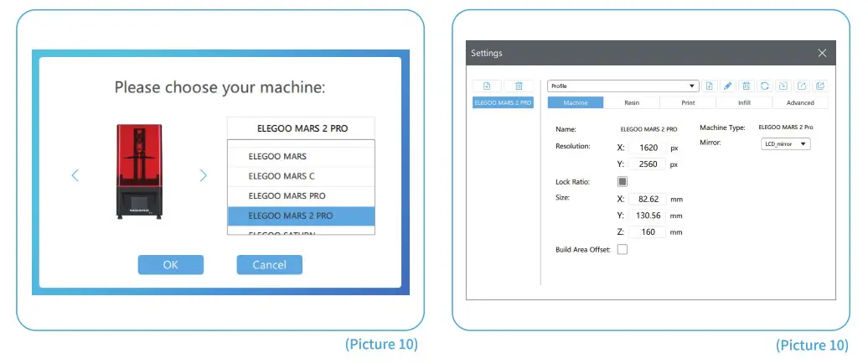Close the Settings window

pos(822,53)
